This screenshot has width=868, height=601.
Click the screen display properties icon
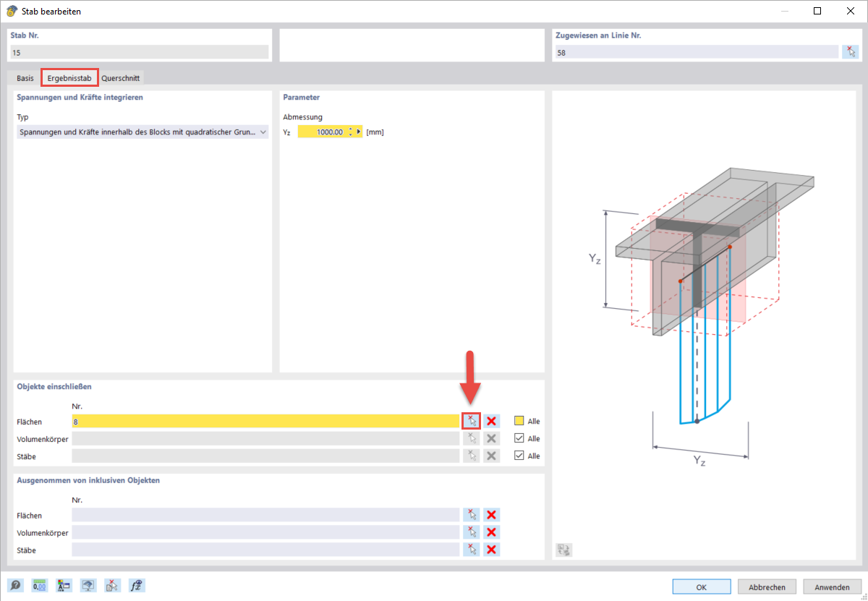[88, 585]
